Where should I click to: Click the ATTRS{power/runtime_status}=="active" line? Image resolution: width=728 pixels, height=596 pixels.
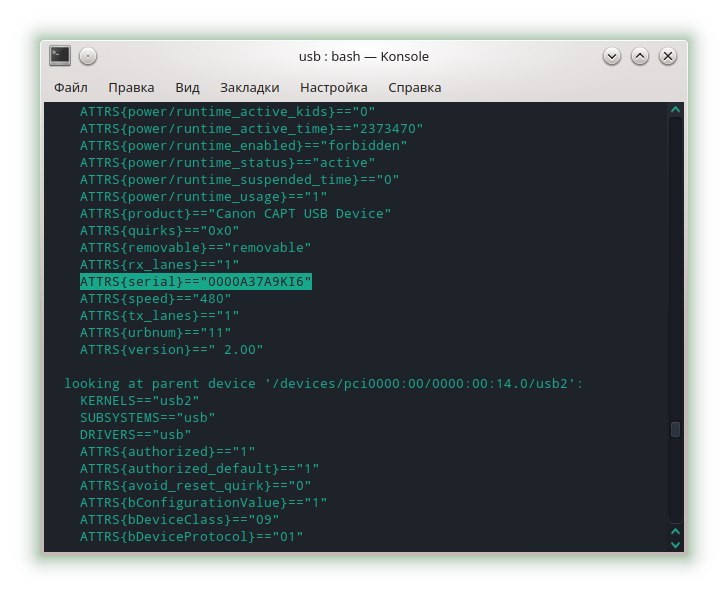tap(228, 162)
